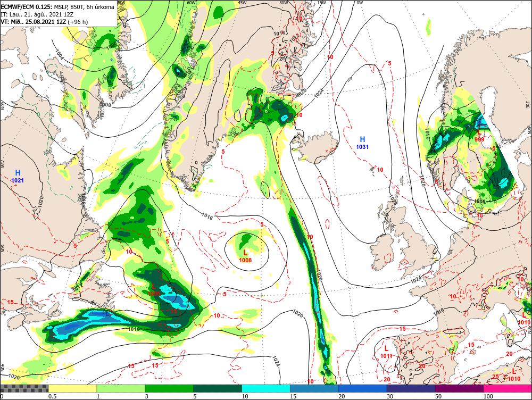Click the checkered 0–0.5 legend swatch
532x400 pixels.
pos(24,388)
